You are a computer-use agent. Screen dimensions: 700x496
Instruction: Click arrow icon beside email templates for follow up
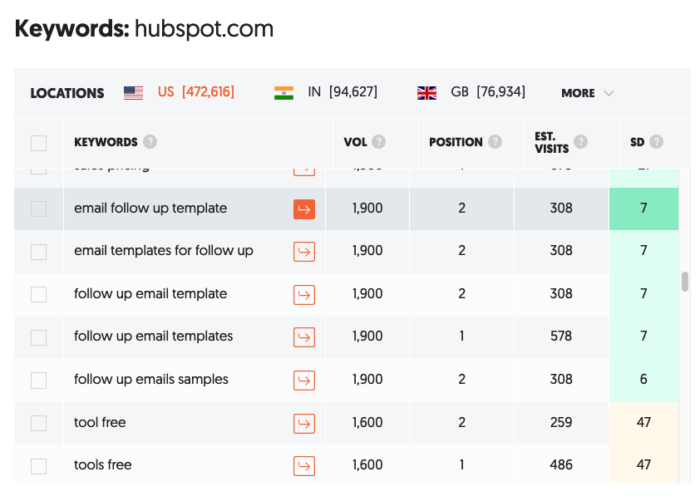(x=304, y=252)
